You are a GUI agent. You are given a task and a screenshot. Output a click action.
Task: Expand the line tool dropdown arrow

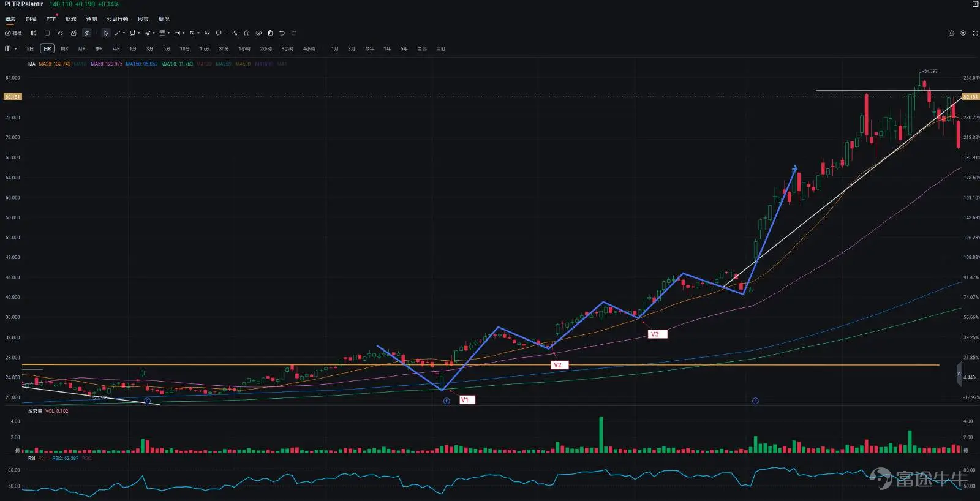tap(124, 33)
